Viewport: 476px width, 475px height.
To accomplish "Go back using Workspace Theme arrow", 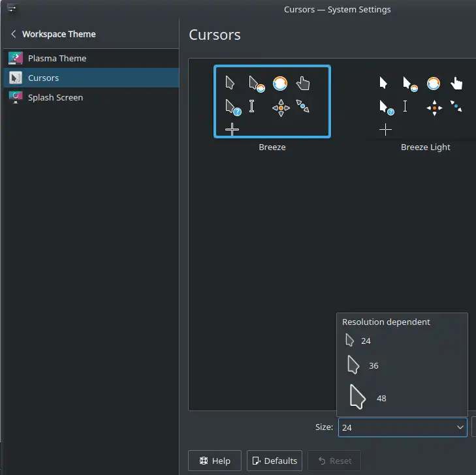I will (x=13, y=34).
